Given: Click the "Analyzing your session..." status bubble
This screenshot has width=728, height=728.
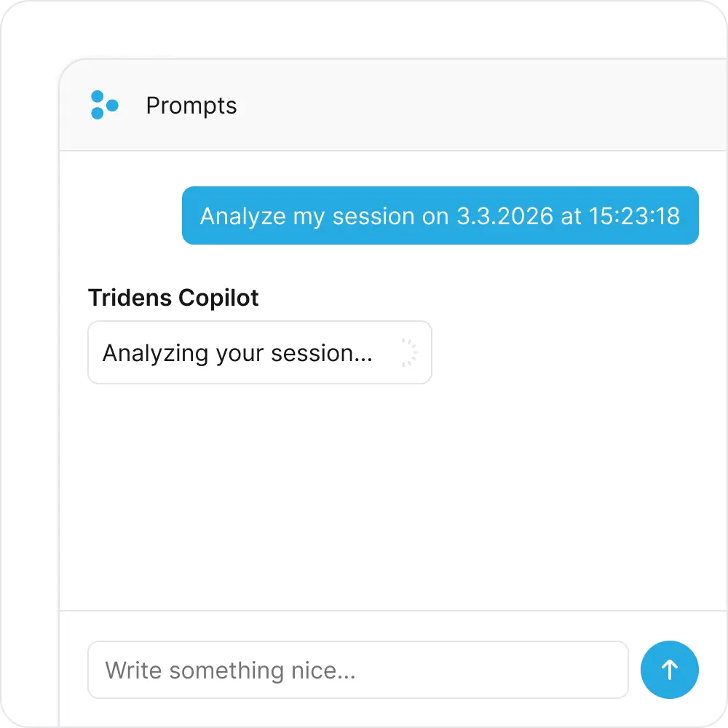Looking at the screenshot, I should point(259,353).
